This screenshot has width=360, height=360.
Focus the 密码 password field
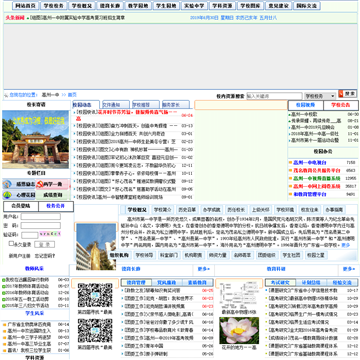pos(41,226)
